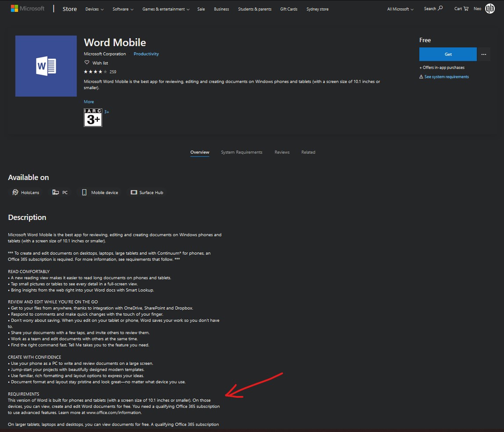Click the Neo account avatar

(x=490, y=9)
